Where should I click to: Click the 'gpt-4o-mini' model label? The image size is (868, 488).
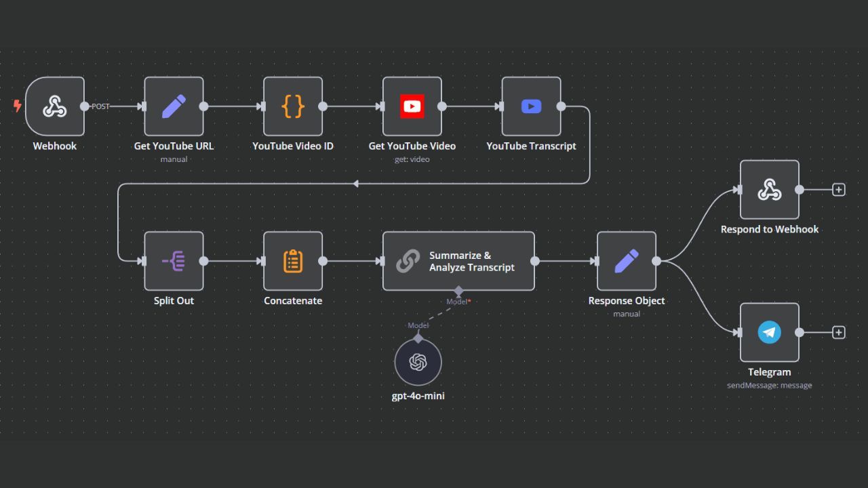point(418,396)
